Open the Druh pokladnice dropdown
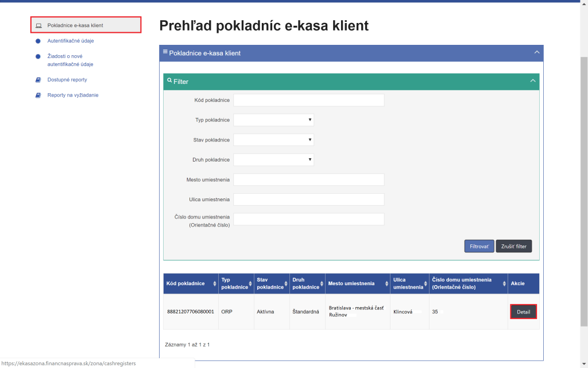Image resolution: width=588 pixels, height=368 pixels. [x=273, y=160]
